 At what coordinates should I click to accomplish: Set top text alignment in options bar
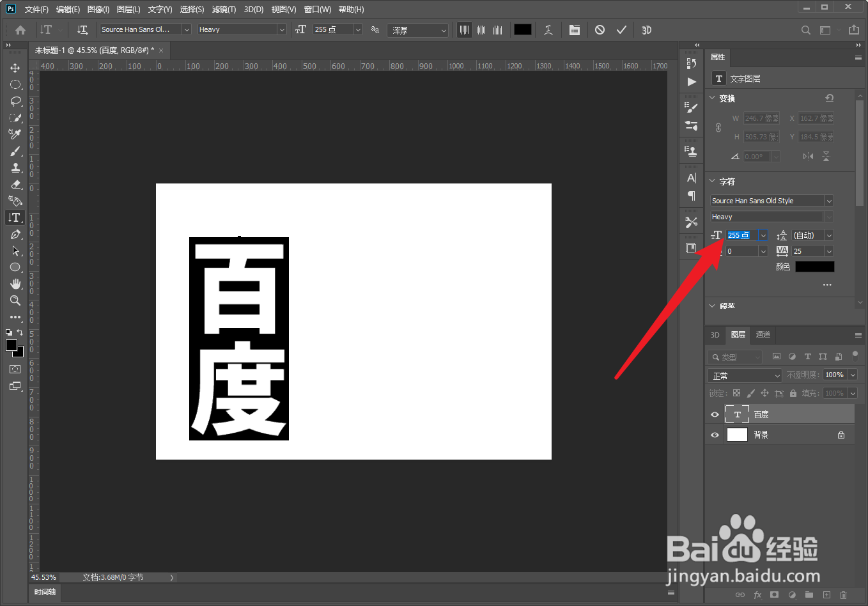click(465, 30)
